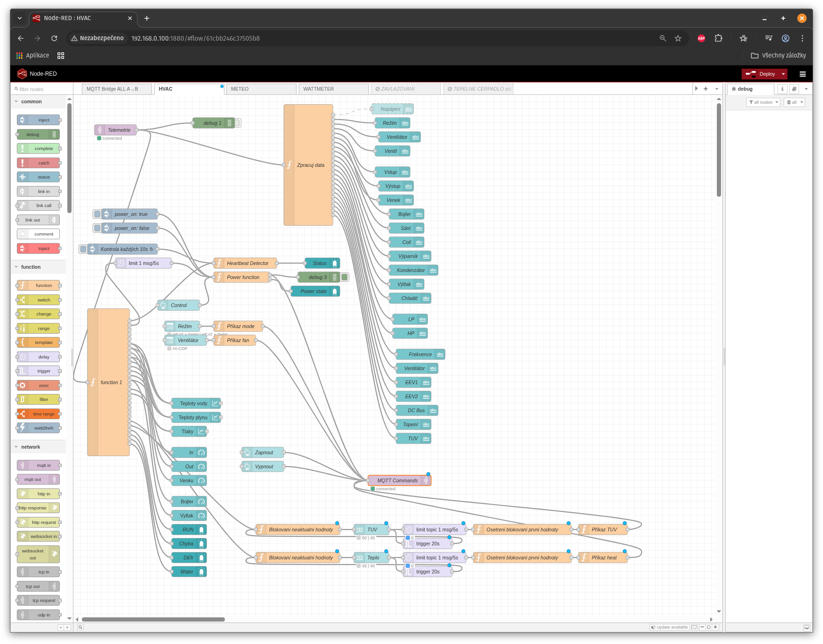The image size is (823, 644).
Task: Click the Deploy button
Action: pyautogui.click(x=762, y=74)
